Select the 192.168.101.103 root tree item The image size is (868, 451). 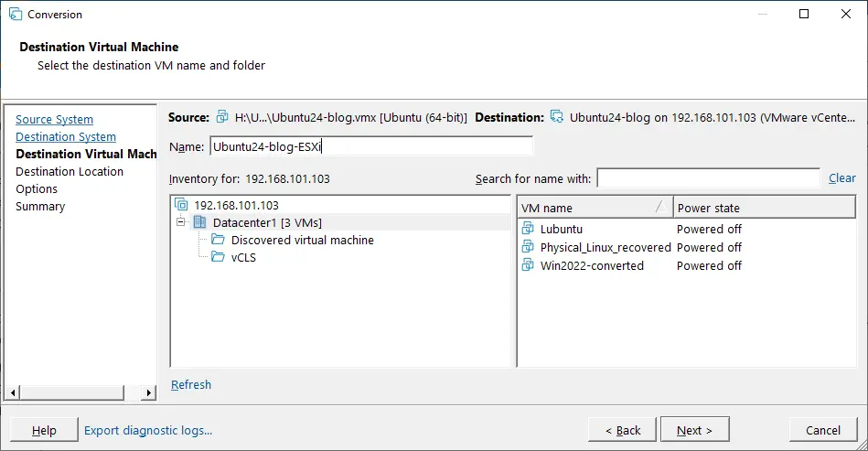pyautogui.click(x=236, y=205)
